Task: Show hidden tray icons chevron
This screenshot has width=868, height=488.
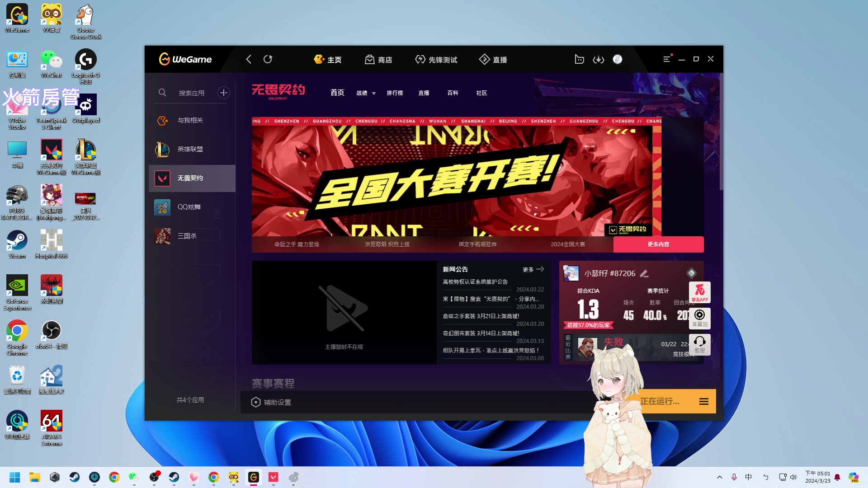Action: click(x=720, y=477)
